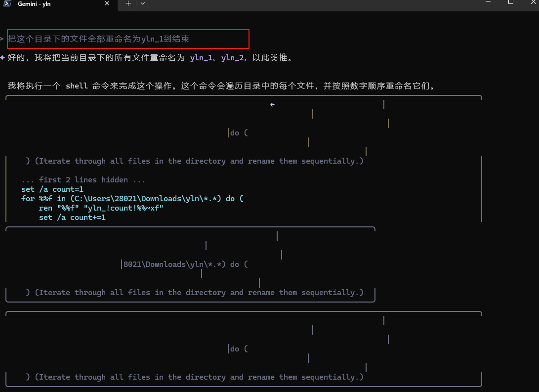
Task: Click the Gemini sparkle icon before the reply
Action: tap(3, 58)
